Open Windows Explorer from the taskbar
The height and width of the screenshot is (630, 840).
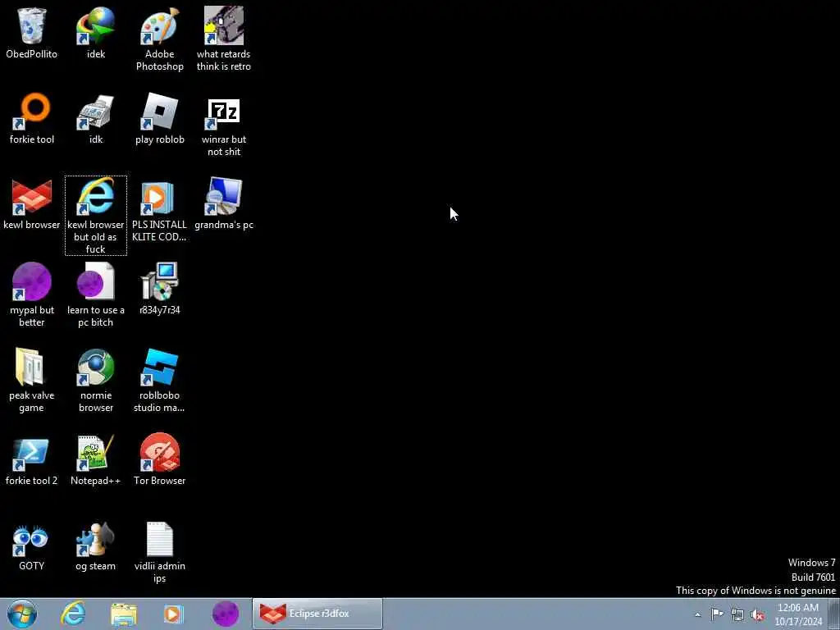(124, 614)
